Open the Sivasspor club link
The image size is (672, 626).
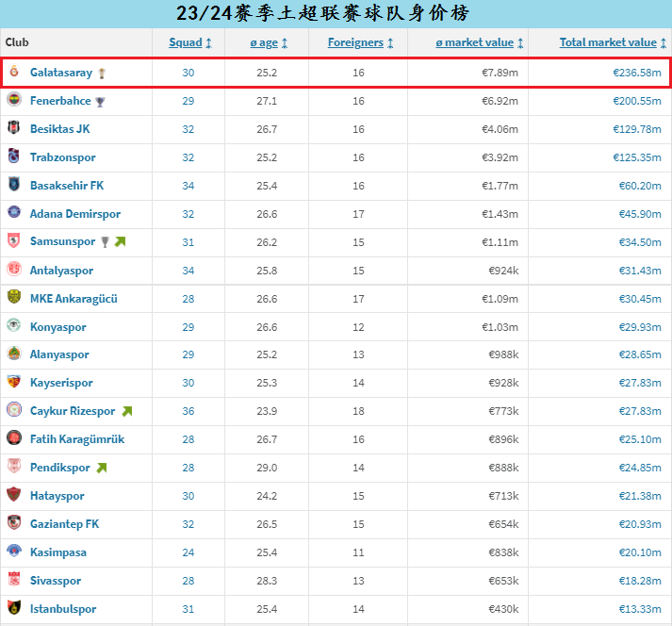(x=56, y=581)
